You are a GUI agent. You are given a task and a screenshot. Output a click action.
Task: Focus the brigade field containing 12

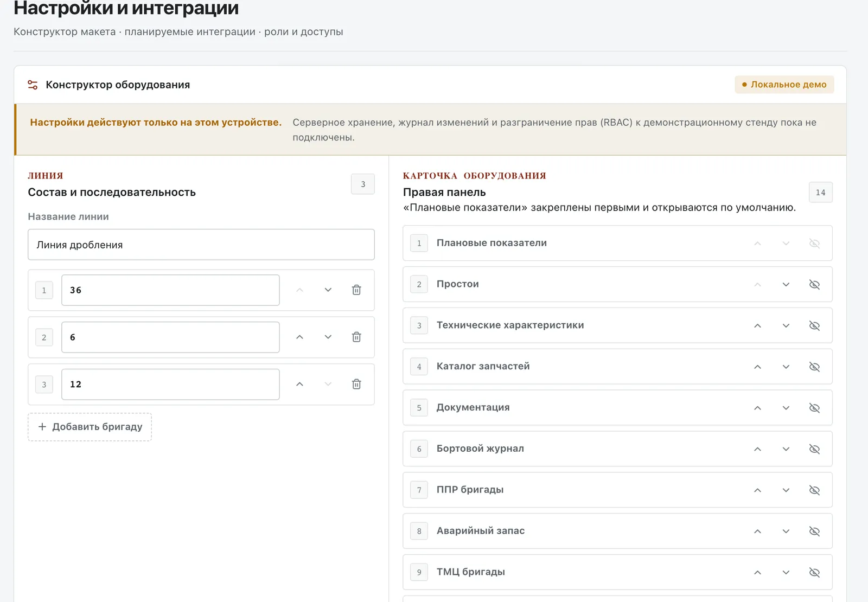click(x=170, y=385)
